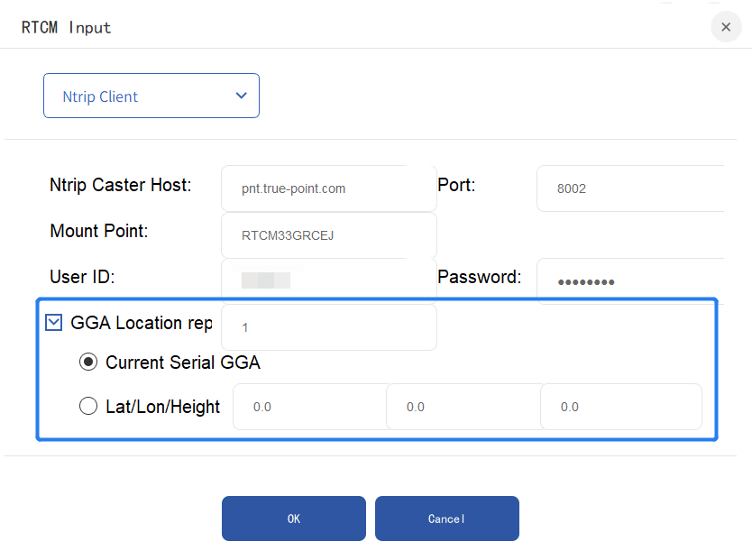Focus the Port number field

(x=629, y=188)
